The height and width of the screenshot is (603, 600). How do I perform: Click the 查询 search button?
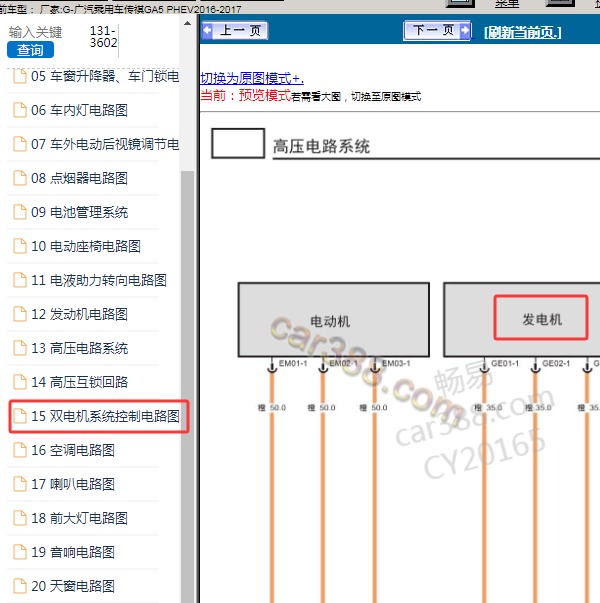[30, 50]
